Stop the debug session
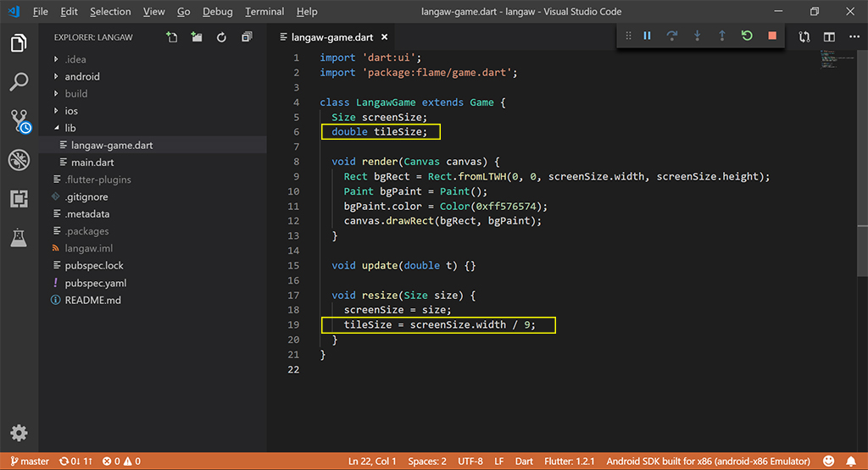868x470 pixels. coord(771,36)
